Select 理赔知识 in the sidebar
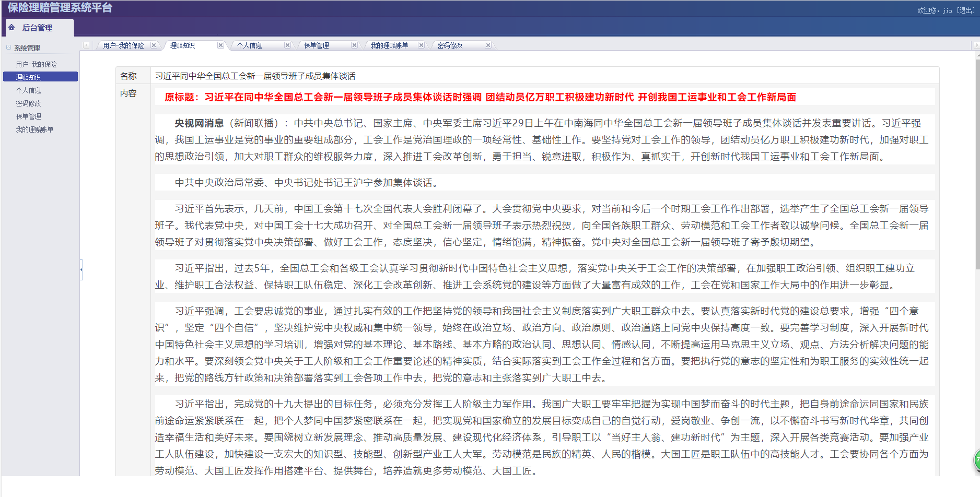980x497 pixels. coord(40,77)
